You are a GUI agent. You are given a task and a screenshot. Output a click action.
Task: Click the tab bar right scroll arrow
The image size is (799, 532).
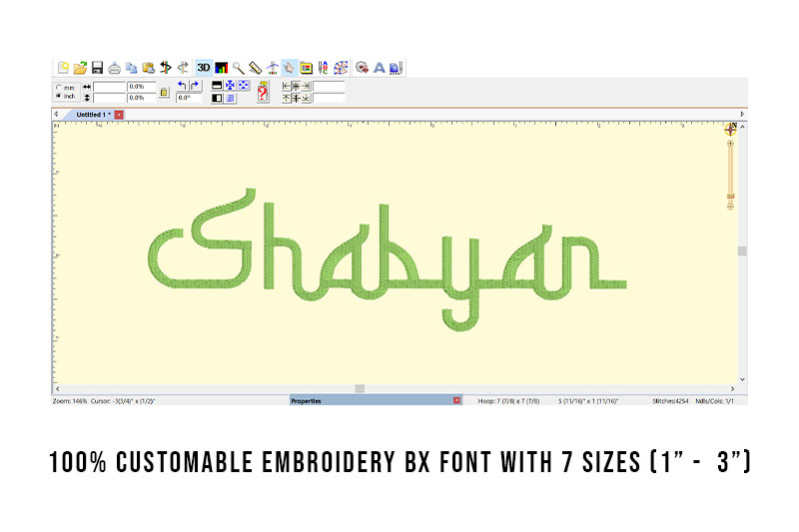point(742,114)
